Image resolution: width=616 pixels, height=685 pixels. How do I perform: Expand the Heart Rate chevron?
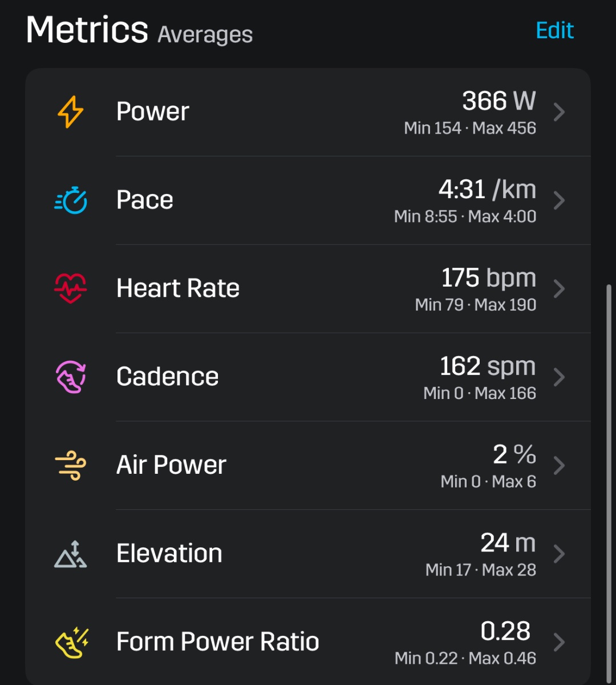pyautogui.click(x=559, y=288)
